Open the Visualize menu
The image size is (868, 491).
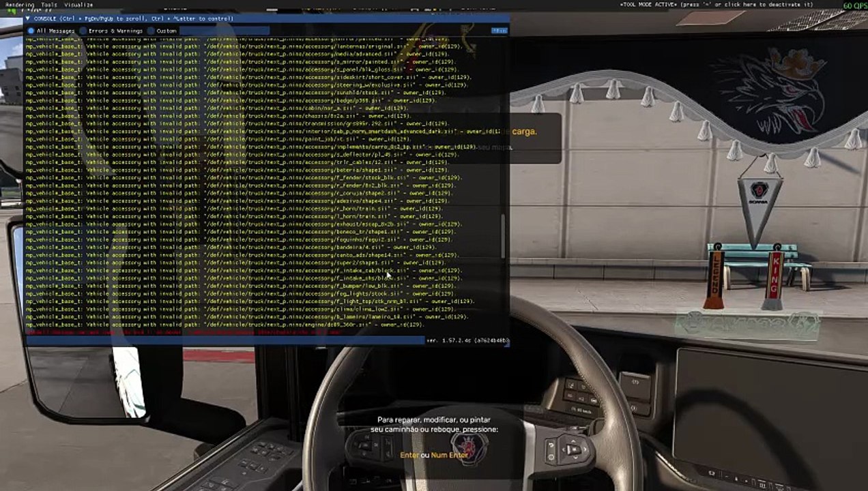tap(78, 5)
